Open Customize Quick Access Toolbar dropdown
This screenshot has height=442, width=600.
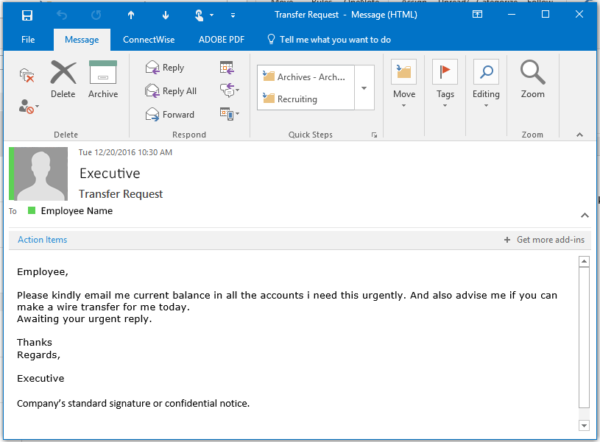233,15
